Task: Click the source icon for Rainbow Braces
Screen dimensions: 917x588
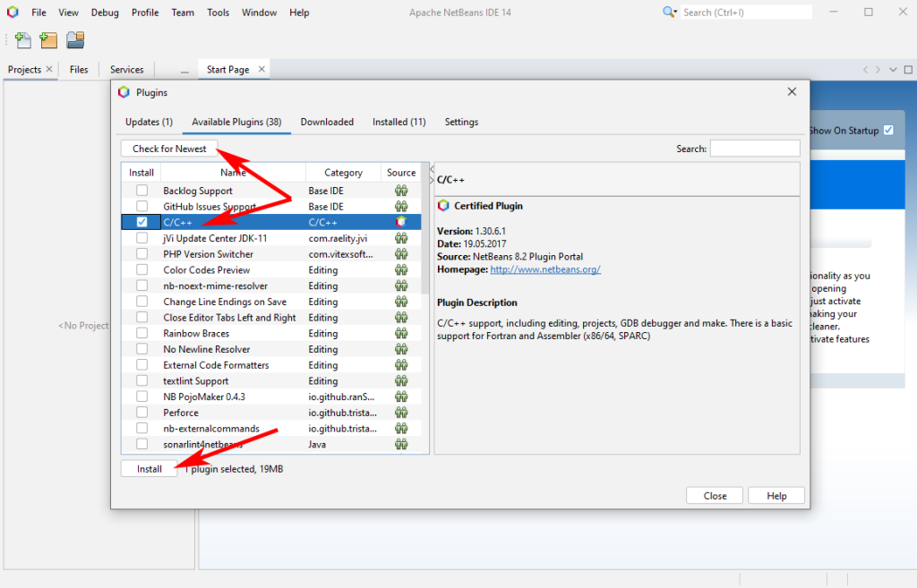Action: click(400, 333)
